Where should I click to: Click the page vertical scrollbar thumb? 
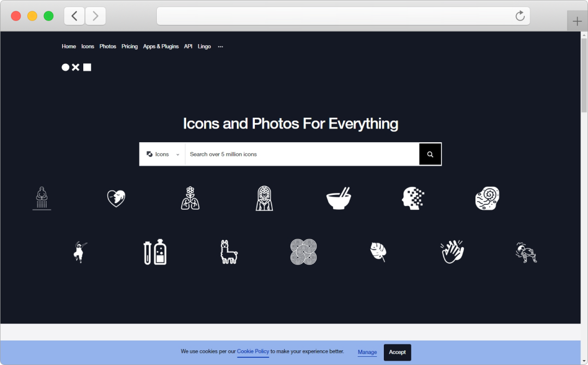point(584,75)
